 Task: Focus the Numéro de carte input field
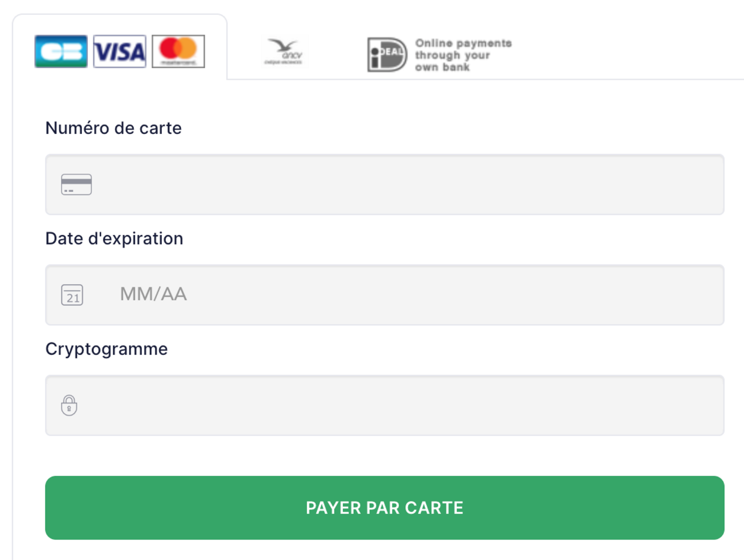[x=384, y=184]
